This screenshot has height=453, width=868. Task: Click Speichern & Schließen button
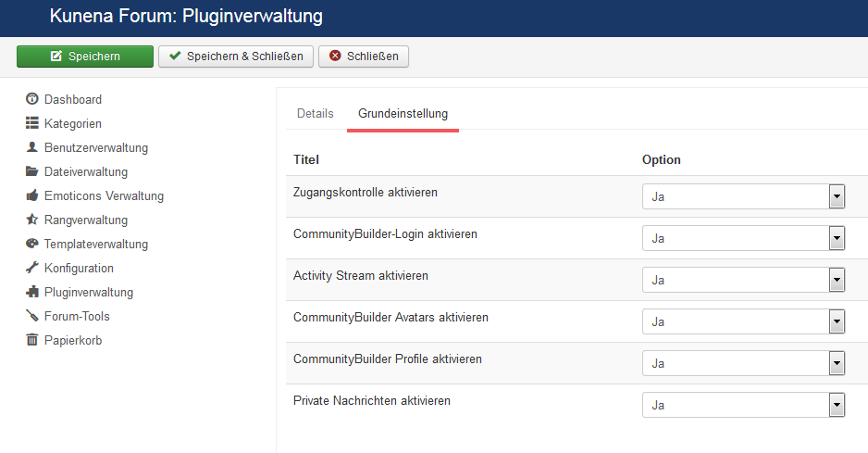click(x=236, y=56)
